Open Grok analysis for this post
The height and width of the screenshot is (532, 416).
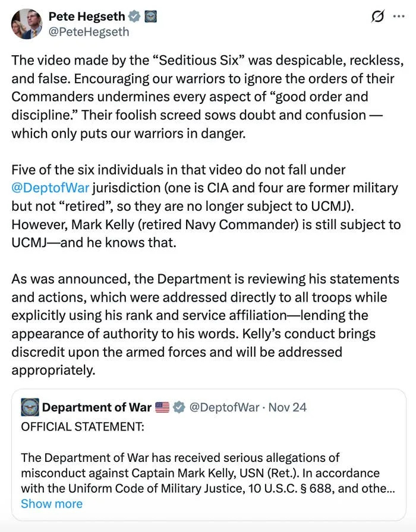[x=377, y=17]
